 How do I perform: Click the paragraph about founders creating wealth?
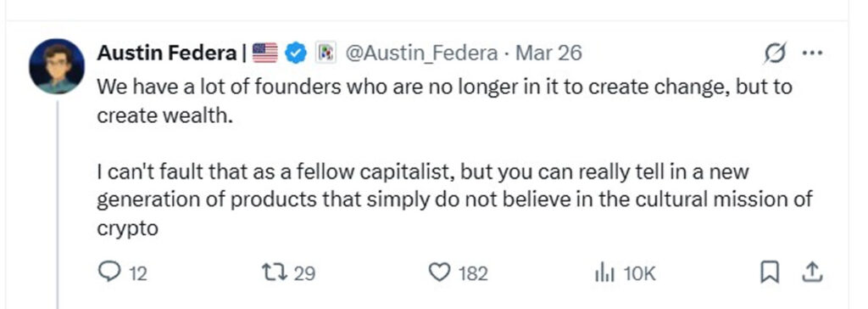click(x=444, y=102)
